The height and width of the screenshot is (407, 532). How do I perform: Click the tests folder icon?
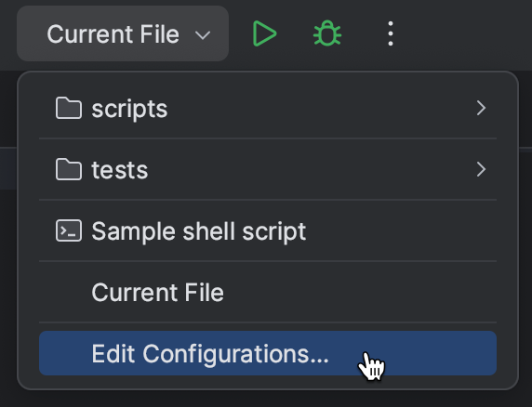pyautogui.click(x=69, y=169)
